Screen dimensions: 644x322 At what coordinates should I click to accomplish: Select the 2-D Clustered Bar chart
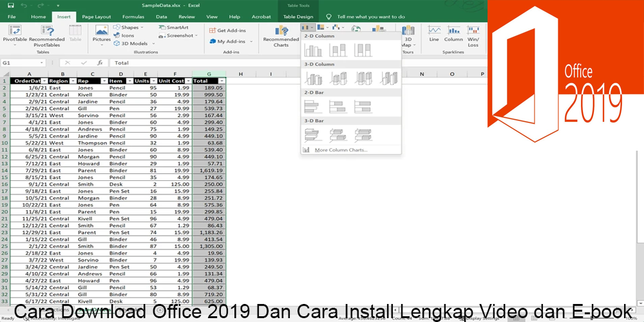click(x=313, y=106)
